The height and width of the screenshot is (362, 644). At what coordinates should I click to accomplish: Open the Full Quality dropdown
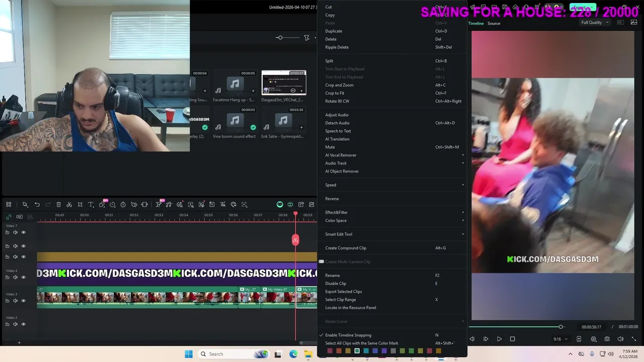pos(595,23)
